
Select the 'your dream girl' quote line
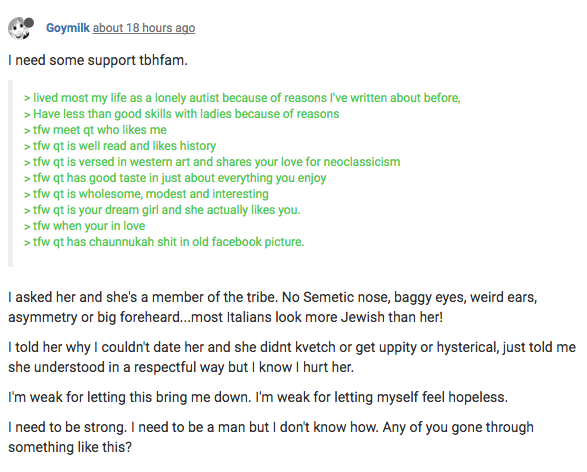pyautogui.click(x=162, y=210)
